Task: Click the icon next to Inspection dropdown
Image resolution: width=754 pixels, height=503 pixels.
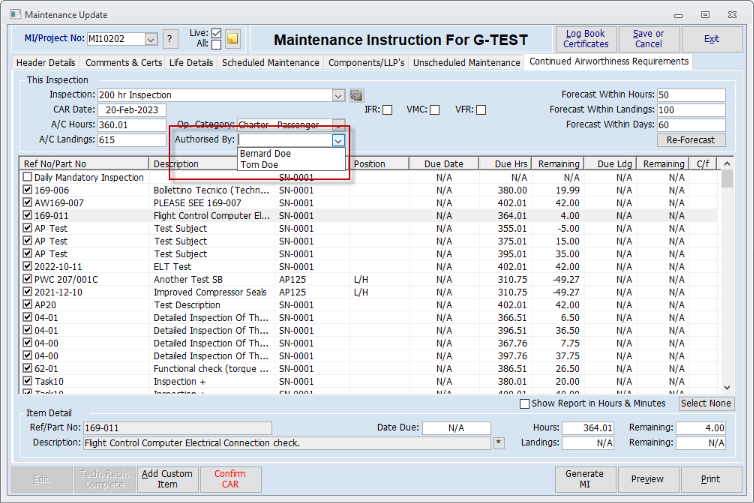Action: tap(356, 95)
